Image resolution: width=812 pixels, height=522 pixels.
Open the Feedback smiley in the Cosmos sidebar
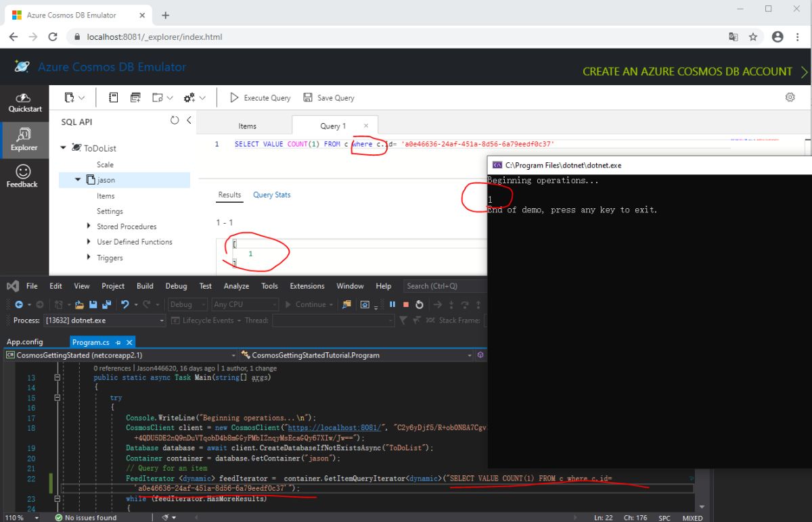click(x=23, y=176)
